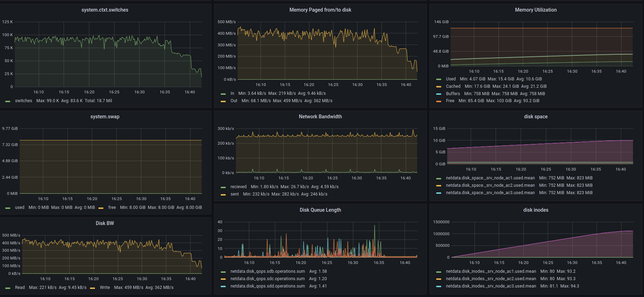Click the green swatch beside recieved legend entry

[x=223, y=187]
